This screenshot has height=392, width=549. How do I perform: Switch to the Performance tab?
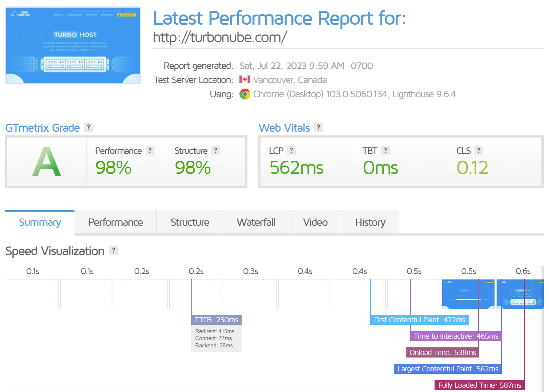tap(115, 222)
